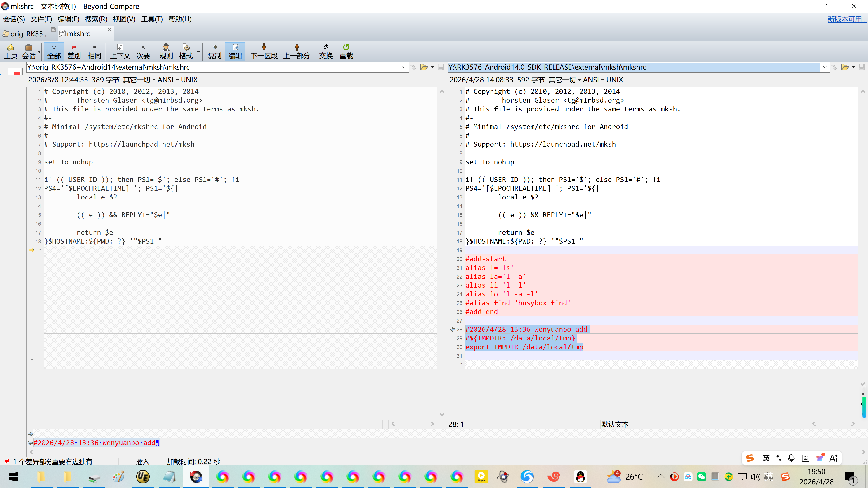Click the Copy (复制) arrow icon
This screenshot has width=868, height=488.
tap(214, 51)
